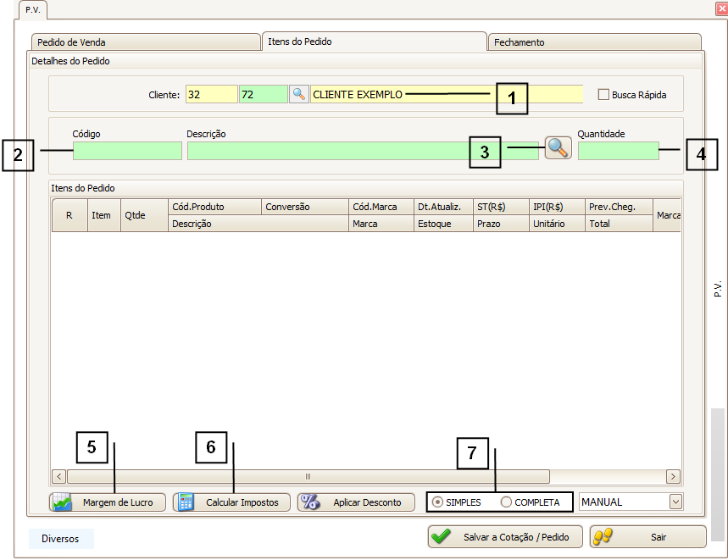728x560 pixels.
Task: Enable the Busca Rápida checkbox
Action: [604, 95]
